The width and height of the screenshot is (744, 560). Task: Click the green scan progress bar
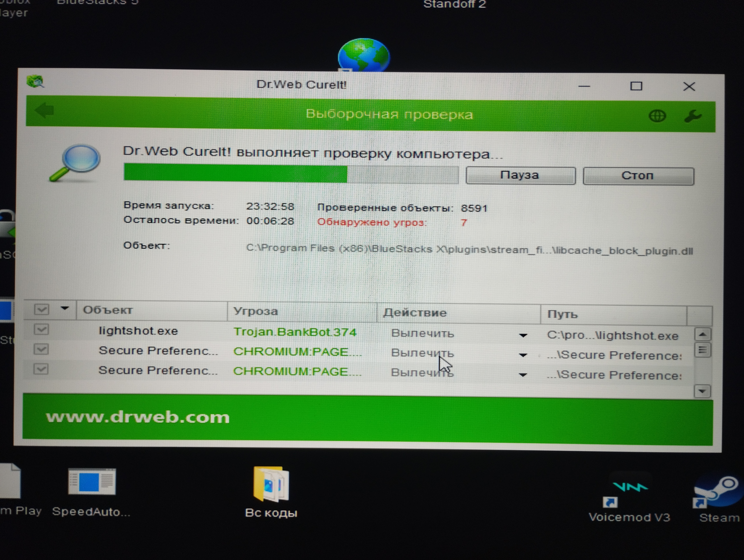coord(291,173)
